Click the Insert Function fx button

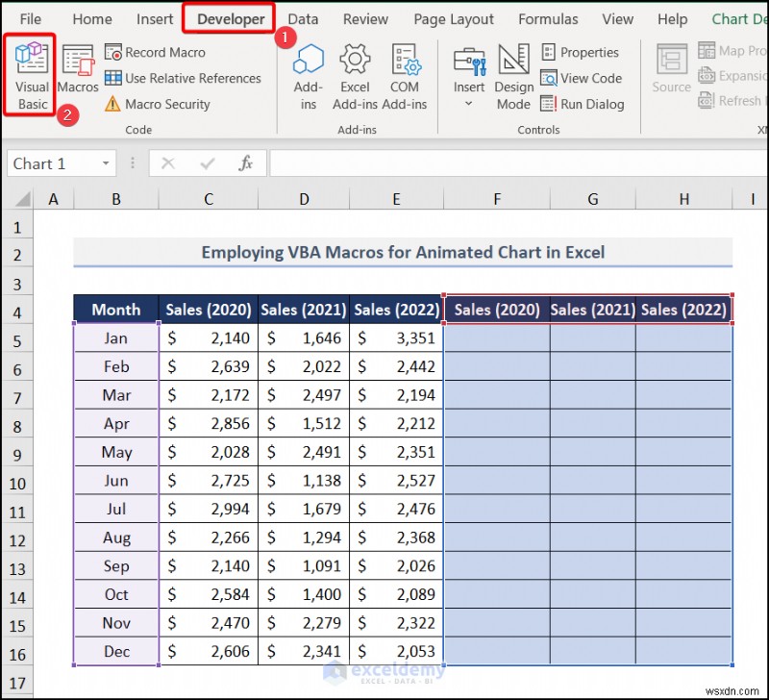[x=245, y=163]
